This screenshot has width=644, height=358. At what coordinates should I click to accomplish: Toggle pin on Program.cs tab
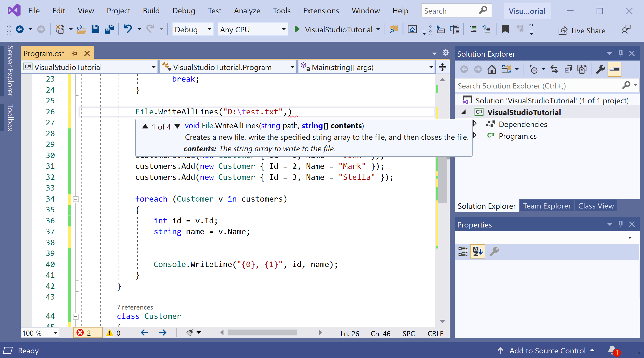coord(74,53)
